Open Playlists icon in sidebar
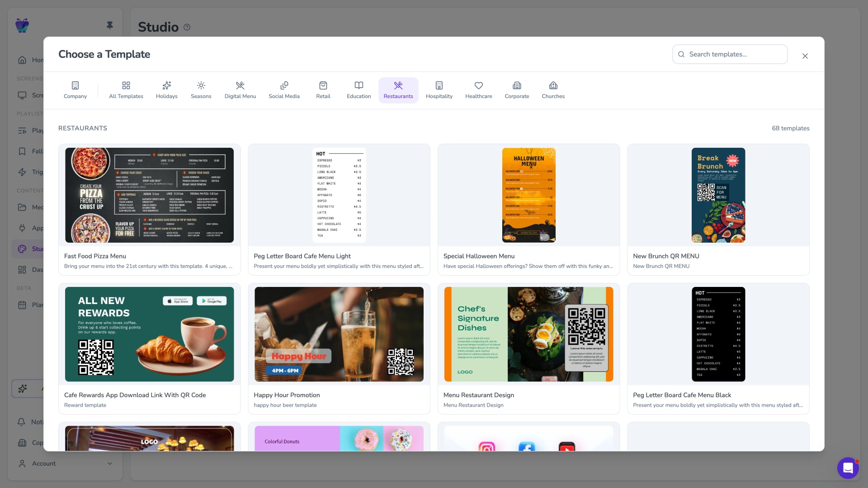Screen dimensions: 868x488 pyautogui.click(x=22, y=131)
